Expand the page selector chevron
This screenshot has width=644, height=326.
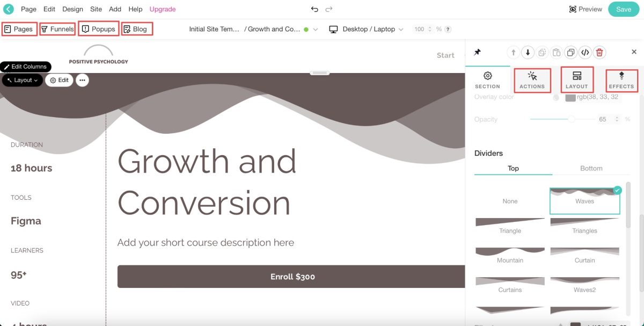(x=316, y=30)
